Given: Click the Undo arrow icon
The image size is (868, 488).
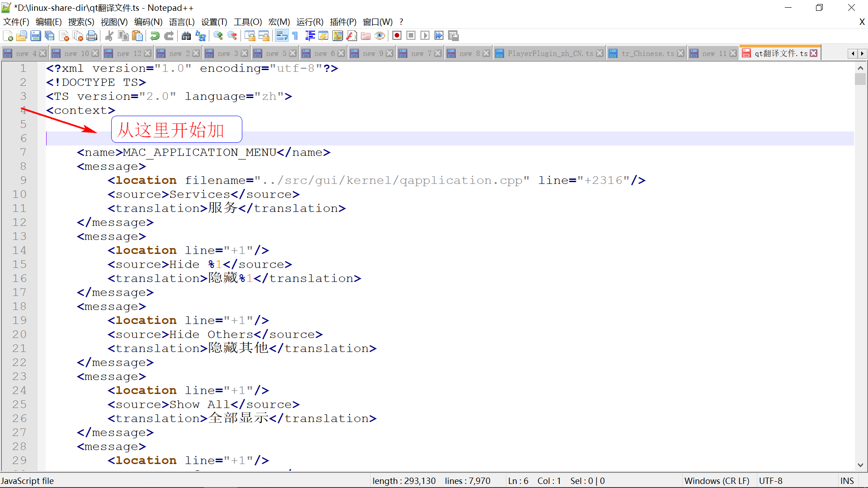Looking at the screenshot, I should 155,36.
